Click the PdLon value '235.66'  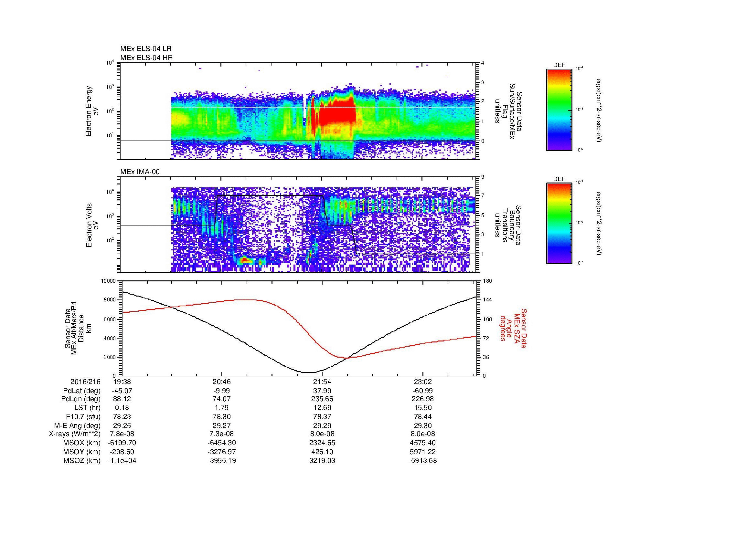(x=322, y=399)
